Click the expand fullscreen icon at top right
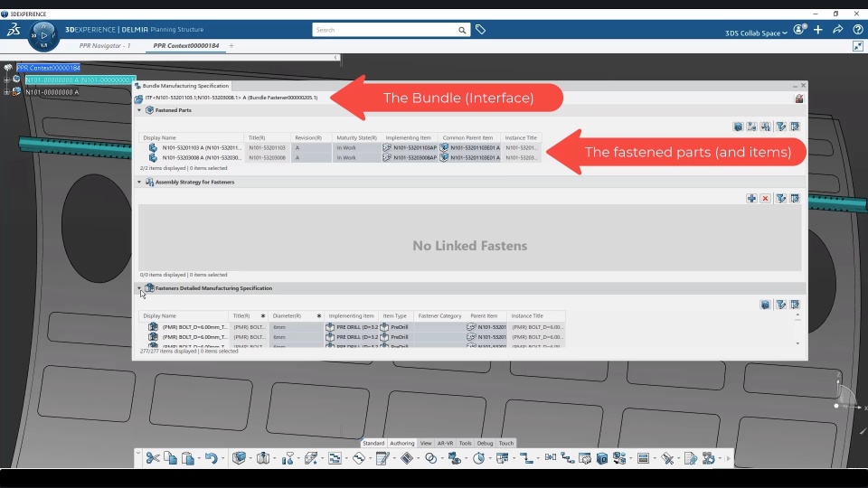Image resolution: width=868 pixels, height=488 pixels. [x=857, y=46]
